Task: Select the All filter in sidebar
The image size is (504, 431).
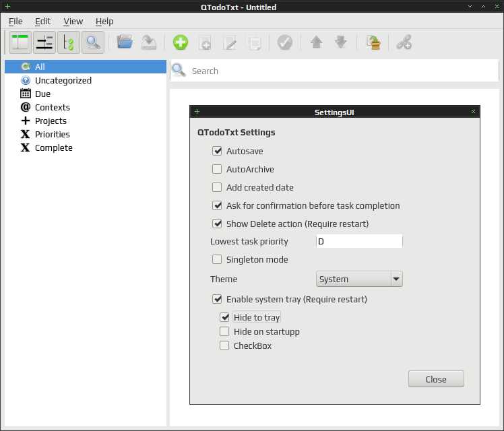Action: [86, 67]
